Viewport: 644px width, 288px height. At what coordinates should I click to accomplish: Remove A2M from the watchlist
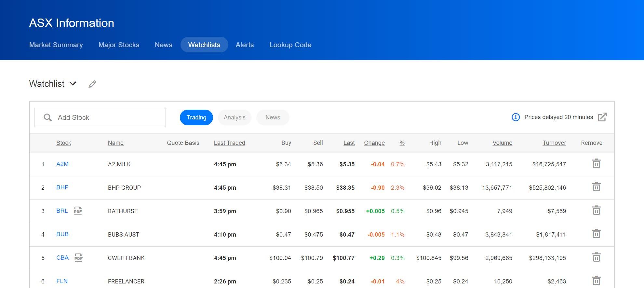(596, 163)
